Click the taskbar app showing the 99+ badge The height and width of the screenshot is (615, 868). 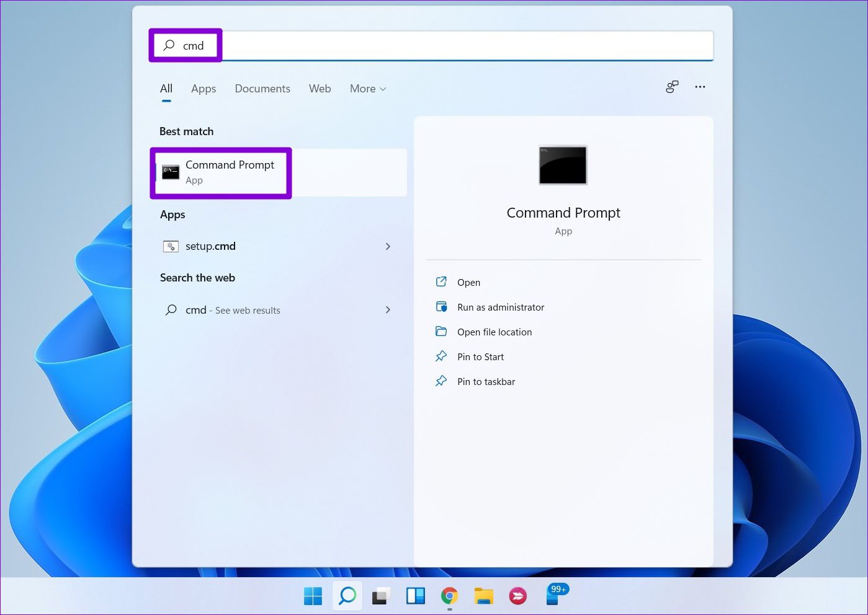(x=552, y=596)
